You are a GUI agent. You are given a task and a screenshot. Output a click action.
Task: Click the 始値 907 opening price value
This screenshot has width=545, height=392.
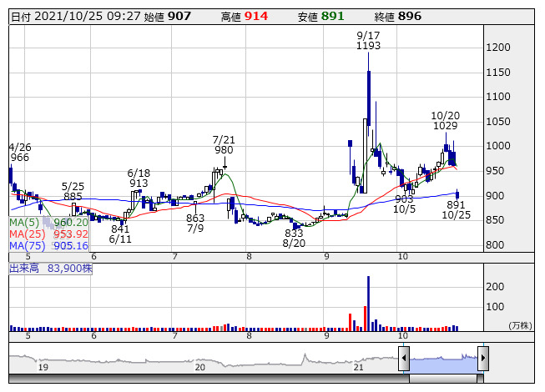(176, 16)
